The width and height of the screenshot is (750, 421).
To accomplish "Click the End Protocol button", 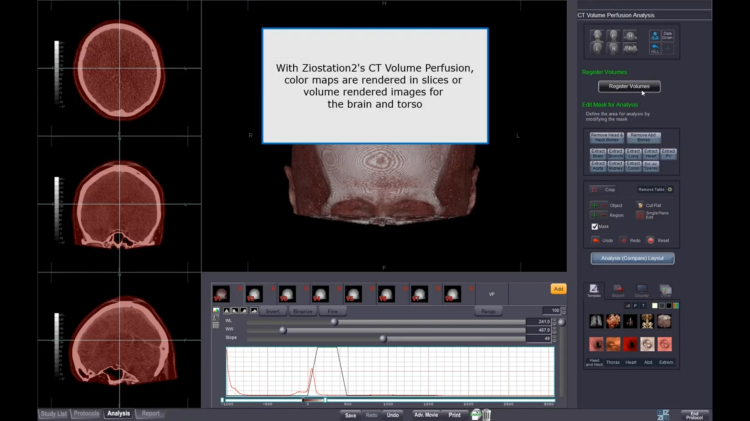I will 695,415.
